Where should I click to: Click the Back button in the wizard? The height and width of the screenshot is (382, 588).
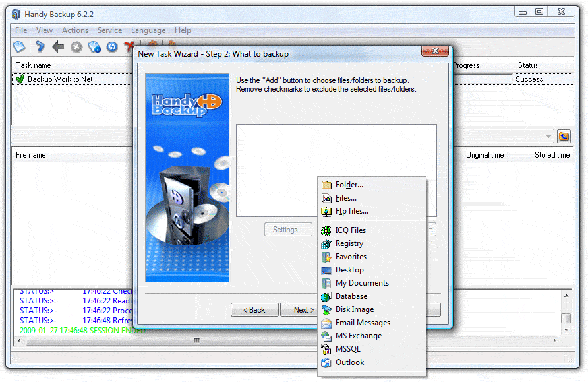coord(254,310)
